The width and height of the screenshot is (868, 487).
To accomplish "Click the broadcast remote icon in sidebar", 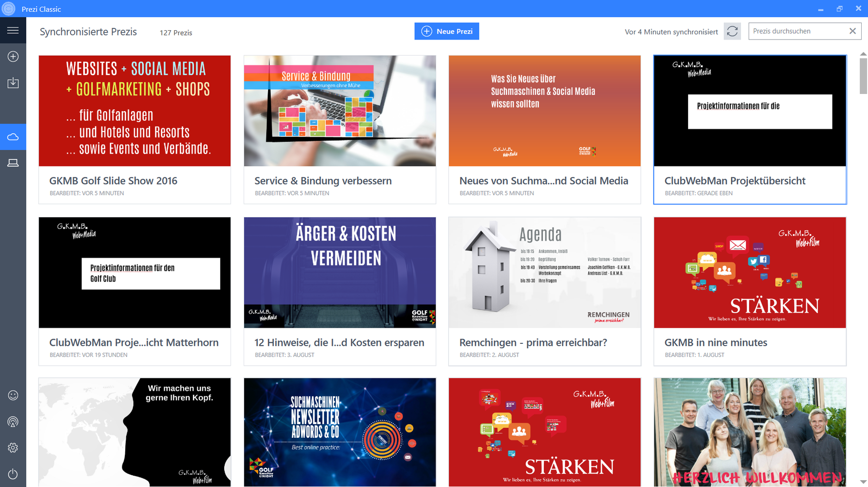I will (13, 422).
